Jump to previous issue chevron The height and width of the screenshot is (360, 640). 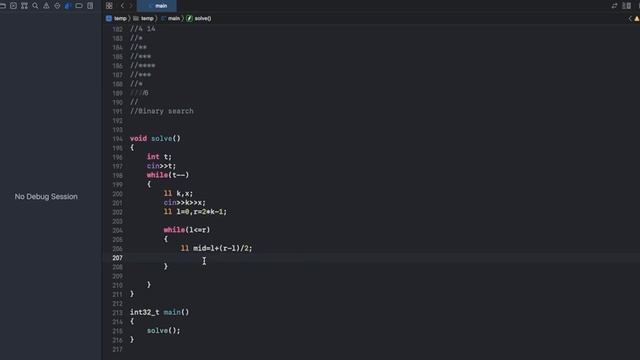tap(630, 18)
